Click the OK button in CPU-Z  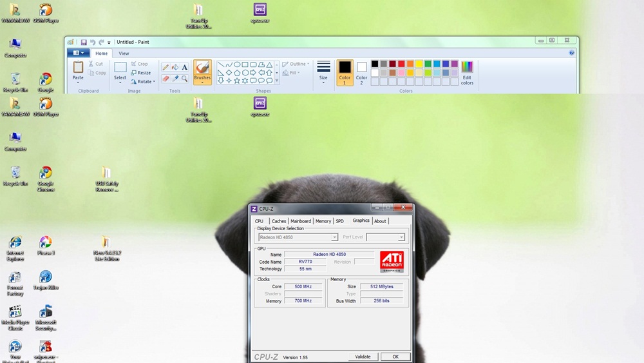(395, 357)
